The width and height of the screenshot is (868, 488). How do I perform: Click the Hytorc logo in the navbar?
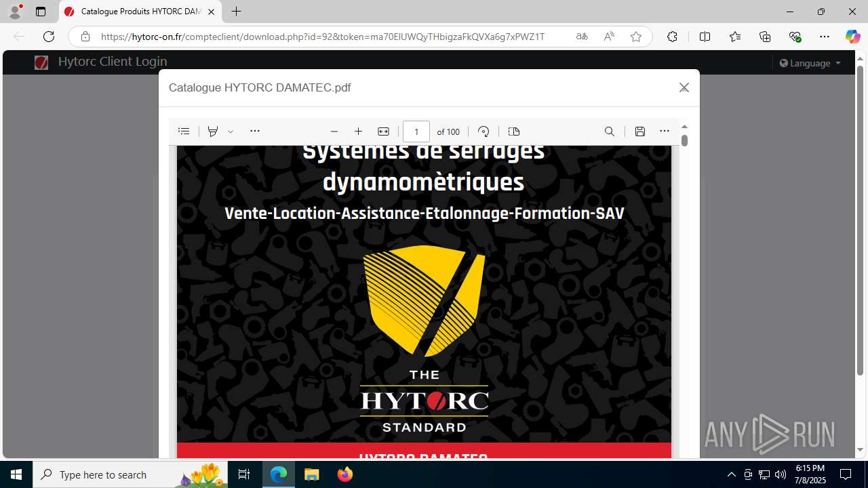pyautogui.click(x=41, y=62)
